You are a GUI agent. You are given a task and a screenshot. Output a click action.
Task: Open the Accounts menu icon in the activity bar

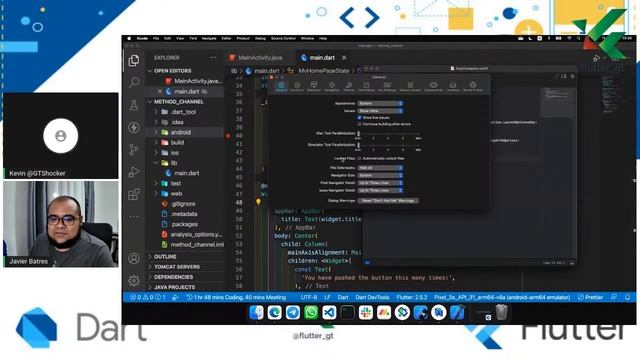[x=134, y=258]
